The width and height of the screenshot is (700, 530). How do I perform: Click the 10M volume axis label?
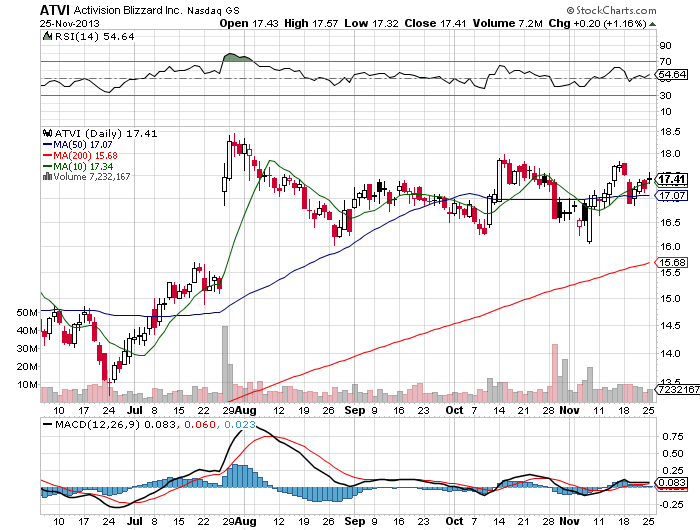tap(27, 384)
